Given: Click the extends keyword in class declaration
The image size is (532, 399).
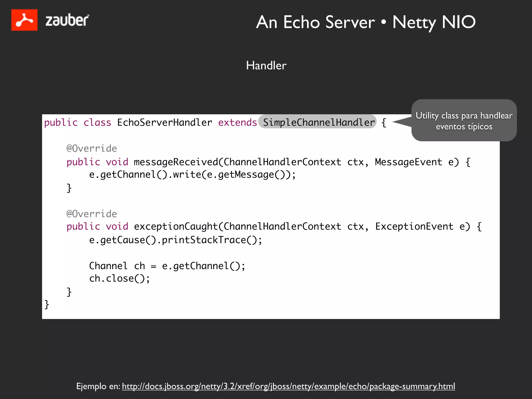Looking at the screenshot, I should [x=237, y=122].
